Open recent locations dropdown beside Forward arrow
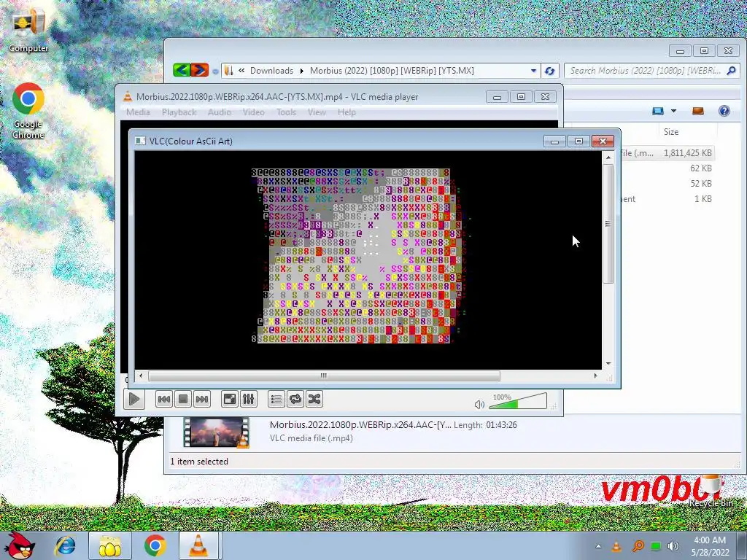 point(215,71)
